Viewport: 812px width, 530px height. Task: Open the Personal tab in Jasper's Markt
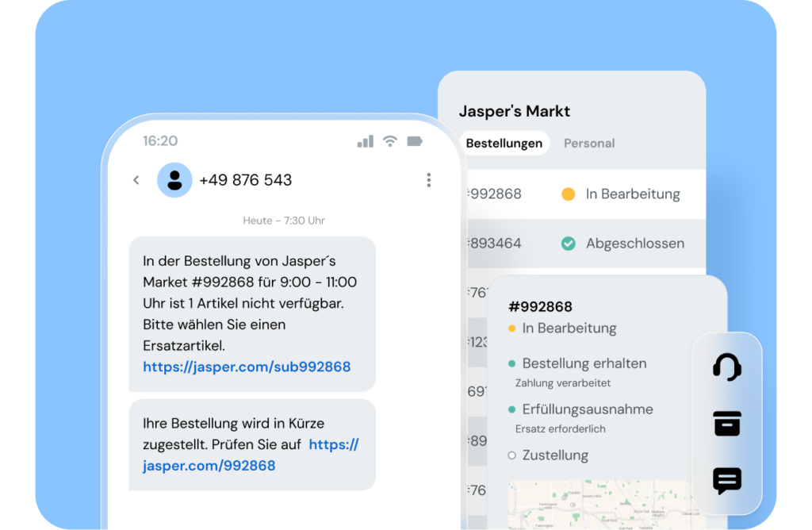pos(589,143)
